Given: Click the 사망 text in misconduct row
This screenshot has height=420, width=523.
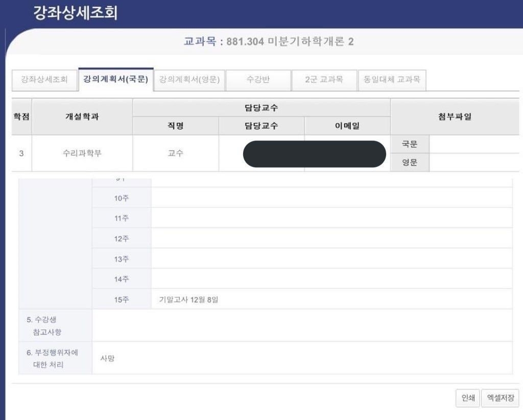Looking at the screenshot, I should point(108,358).
